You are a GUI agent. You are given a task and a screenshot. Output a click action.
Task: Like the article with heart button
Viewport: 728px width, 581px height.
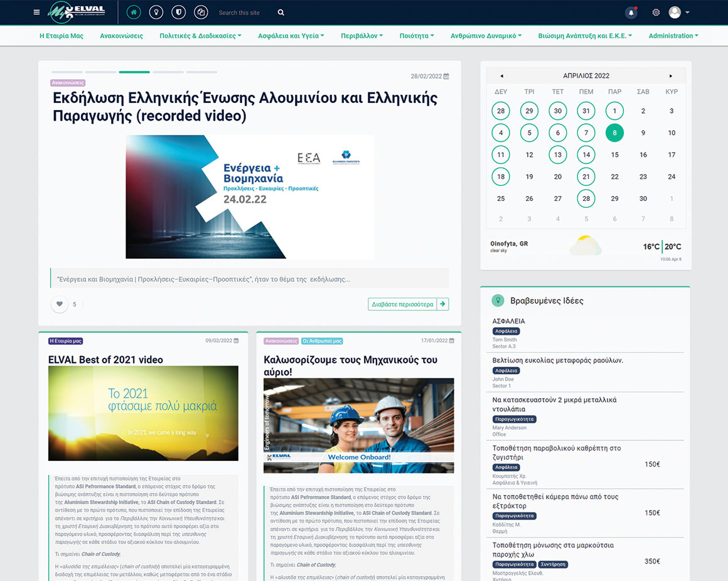pos(60,304)
